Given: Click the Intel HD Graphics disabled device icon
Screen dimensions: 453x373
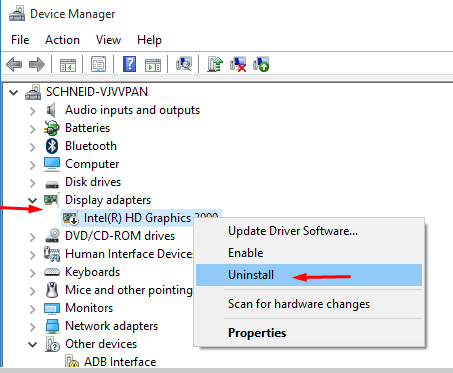Looking at the screenshot, I should point(71,218).
